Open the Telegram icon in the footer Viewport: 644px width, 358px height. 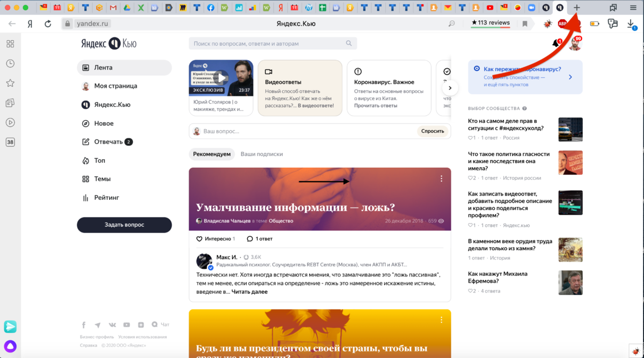[98, 325]
